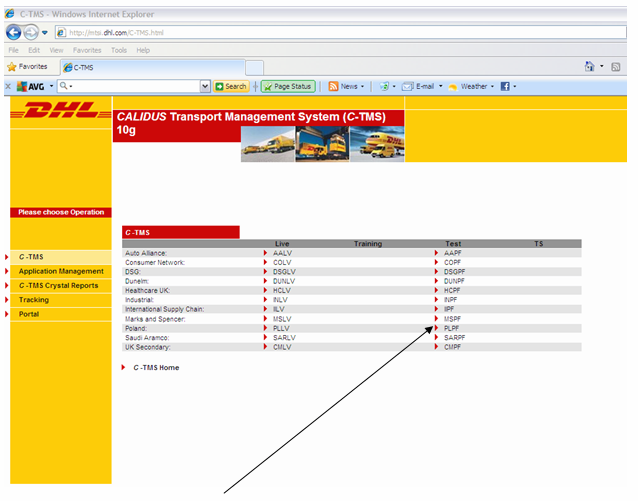638x501 pixels.
Task: Open the Favorites menu
Action: tap(87, 50)
